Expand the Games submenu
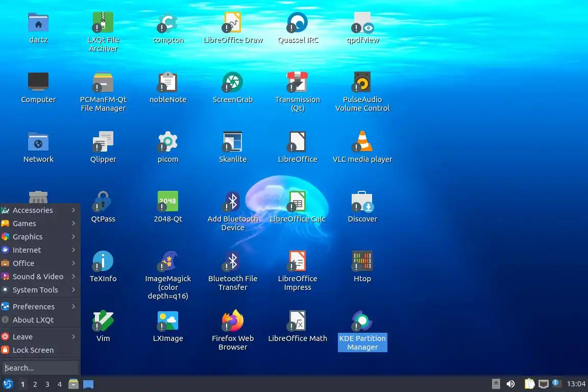The height and width of the screenshot is (392, 588). coord(40,224)
